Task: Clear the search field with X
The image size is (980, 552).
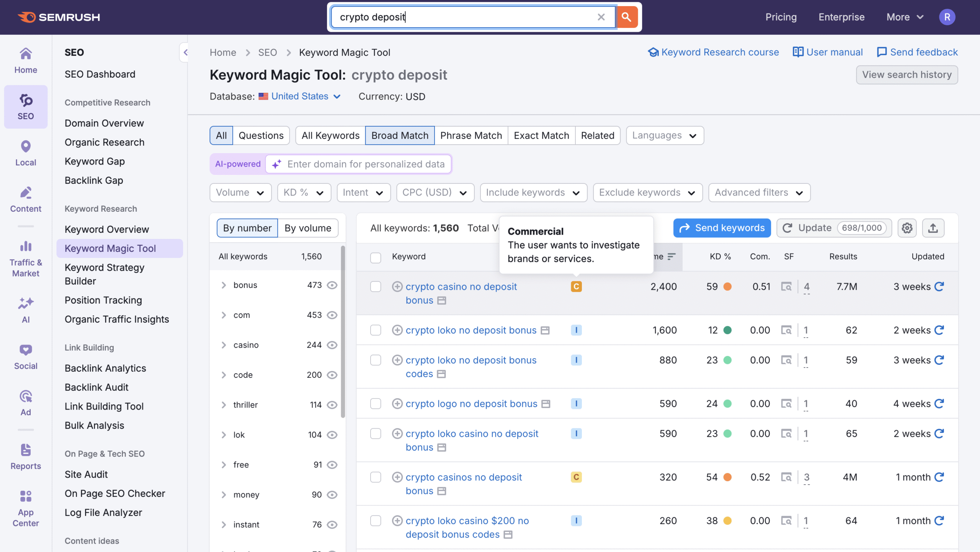Action: pos(601,17)
